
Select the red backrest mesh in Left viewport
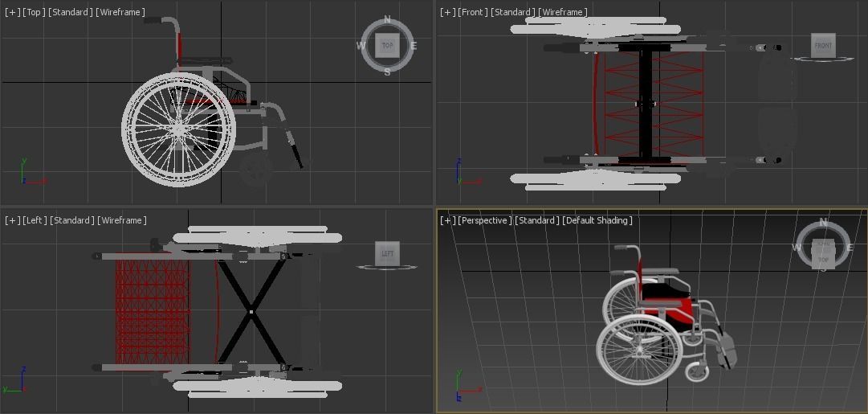click(152, 311)
